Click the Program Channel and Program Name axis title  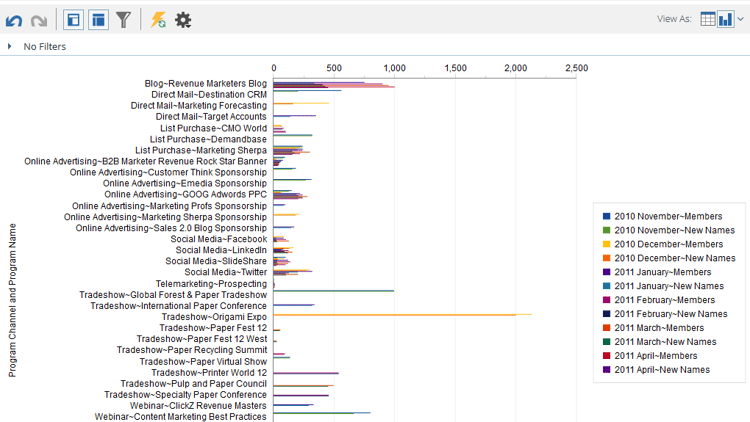pos(12,300)
